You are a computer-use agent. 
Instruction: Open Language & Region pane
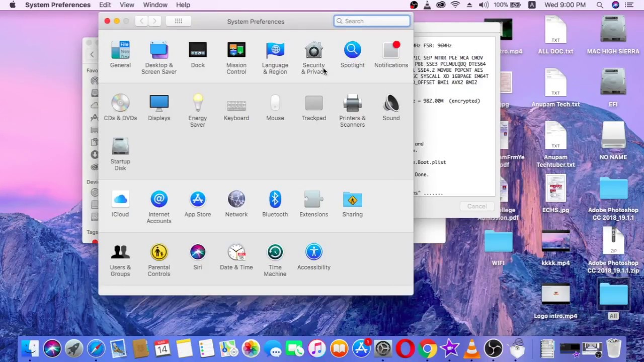pos(275,58)
